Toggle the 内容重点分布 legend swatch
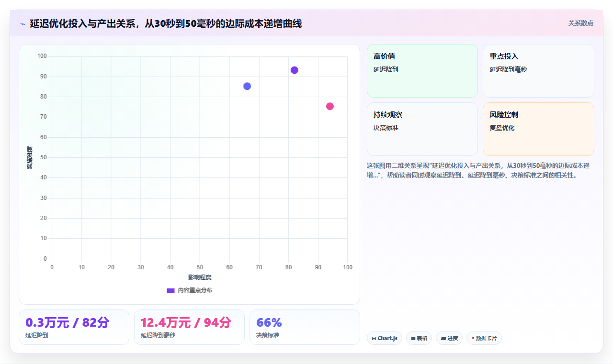Viewport: 613px width, 364px height. pos(170,290)
